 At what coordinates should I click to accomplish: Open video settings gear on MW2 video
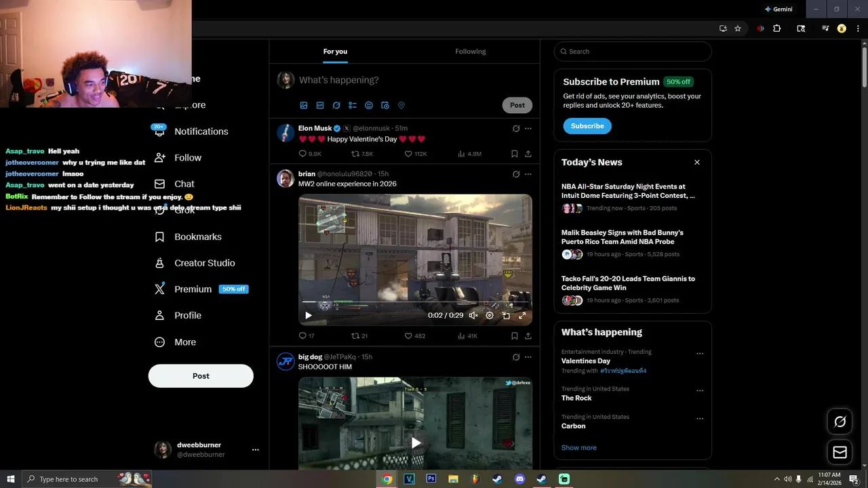point(490,315)
